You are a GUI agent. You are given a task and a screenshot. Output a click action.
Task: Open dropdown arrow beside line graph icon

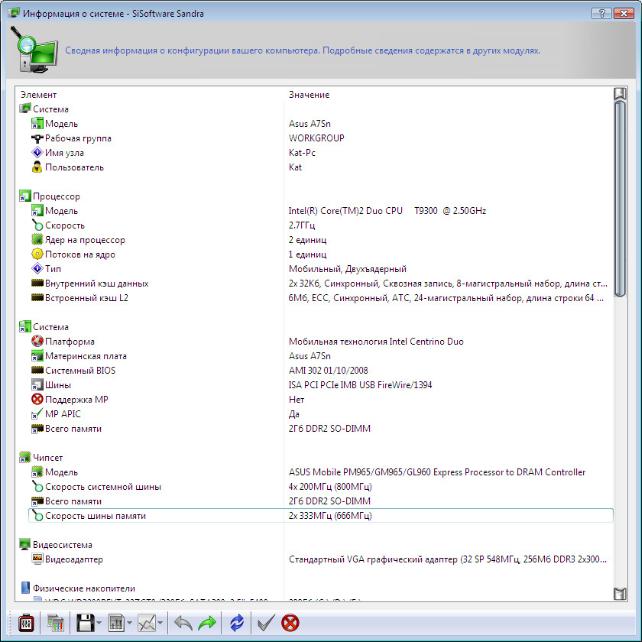[160, 623]
